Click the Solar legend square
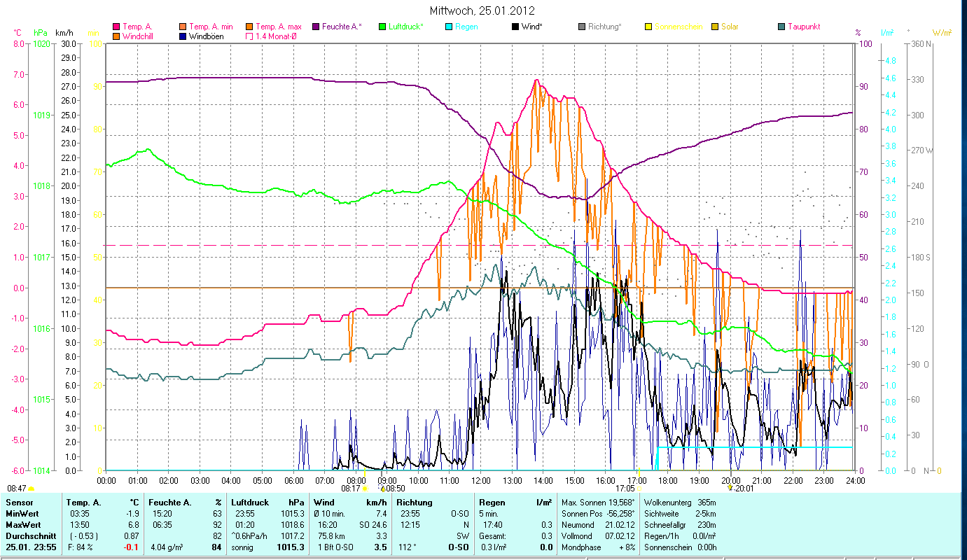Screen dimensions: 967x560 (x=715, y=27)
